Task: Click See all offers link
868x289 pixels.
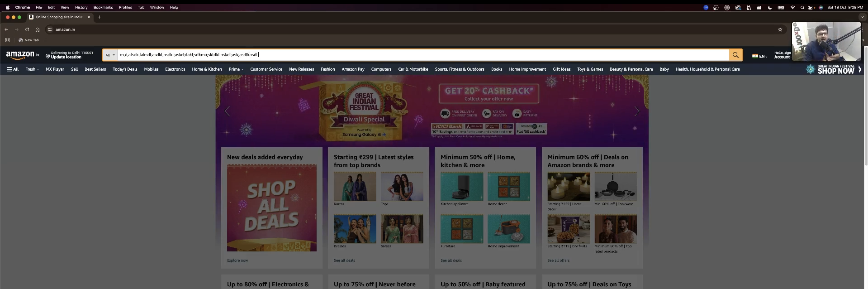Action: tap(558, 260)
